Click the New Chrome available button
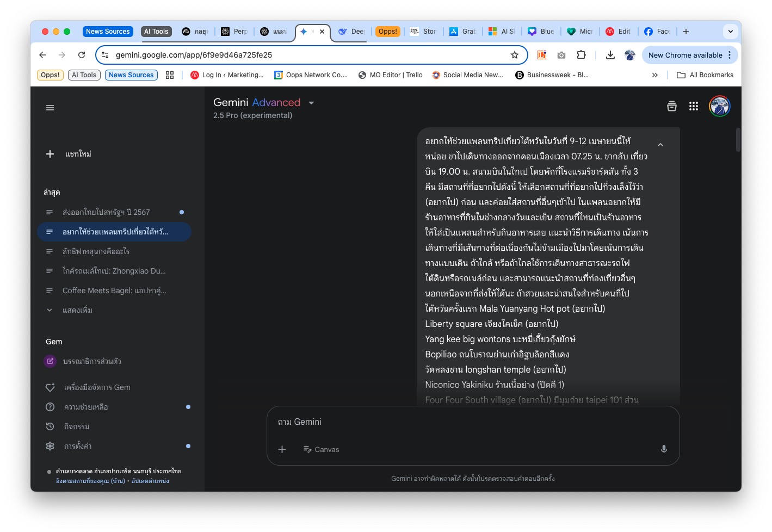The height and width of the screenshot is (532, 772). click(690, 55)
